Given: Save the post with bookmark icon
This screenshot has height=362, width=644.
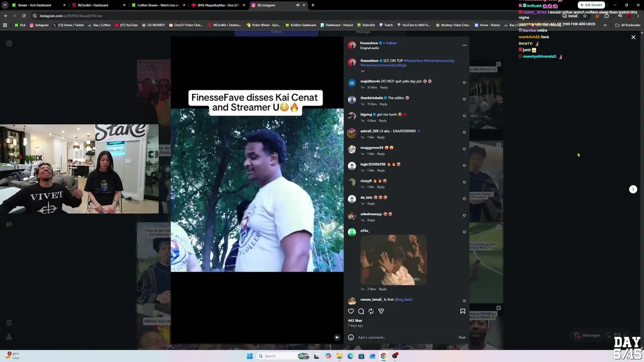Looking at the screenshot, I should 463,311.
